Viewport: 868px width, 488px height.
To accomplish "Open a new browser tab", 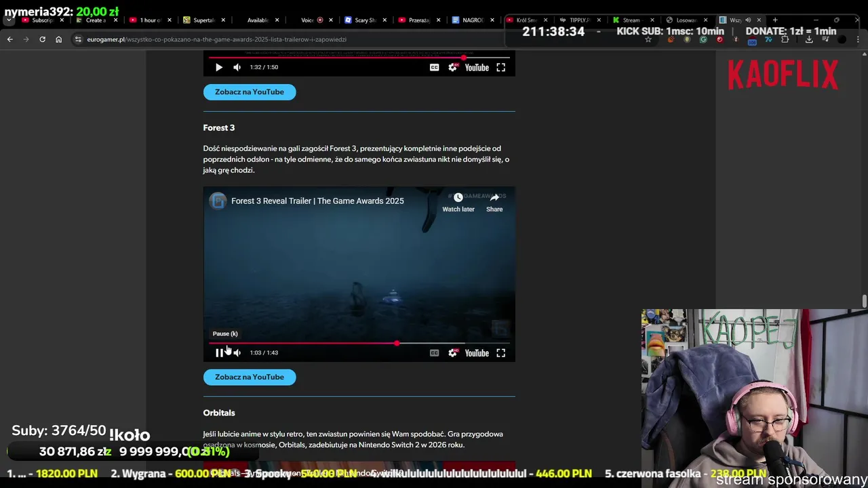I will tap(775, 20).
